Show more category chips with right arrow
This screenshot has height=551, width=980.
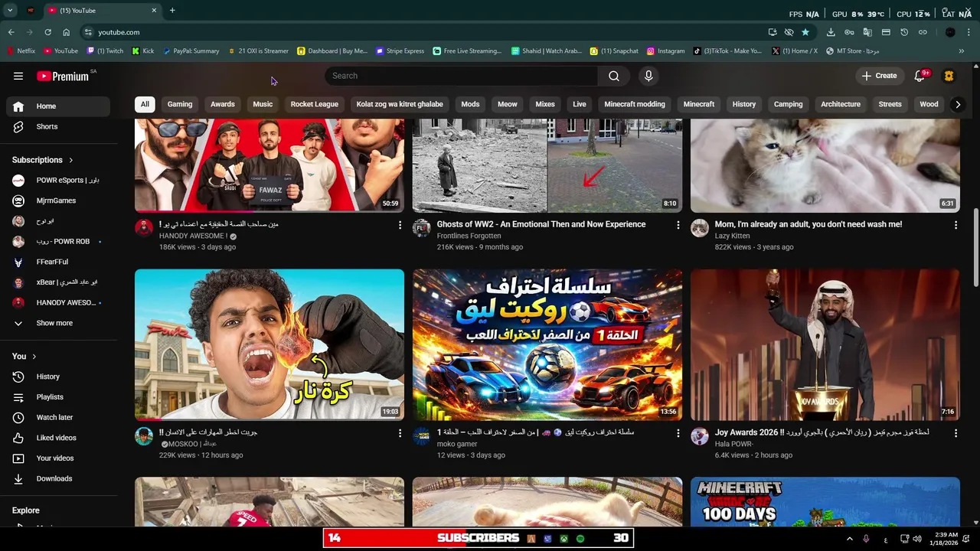pyautogui.click(x=957, y=104)
